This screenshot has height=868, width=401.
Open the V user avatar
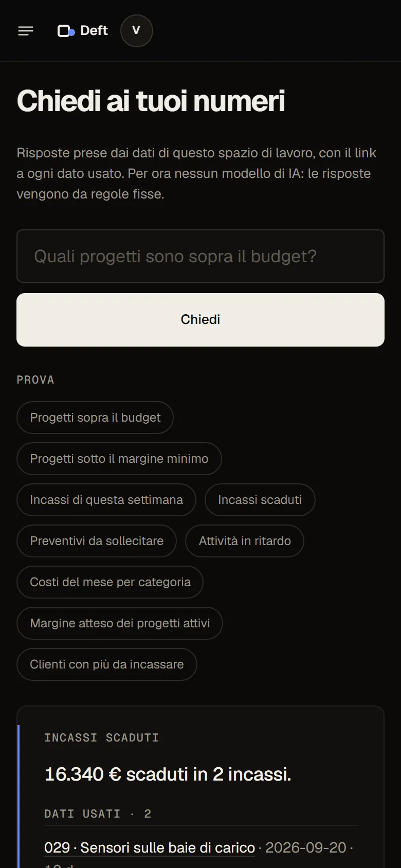[136, 31]
